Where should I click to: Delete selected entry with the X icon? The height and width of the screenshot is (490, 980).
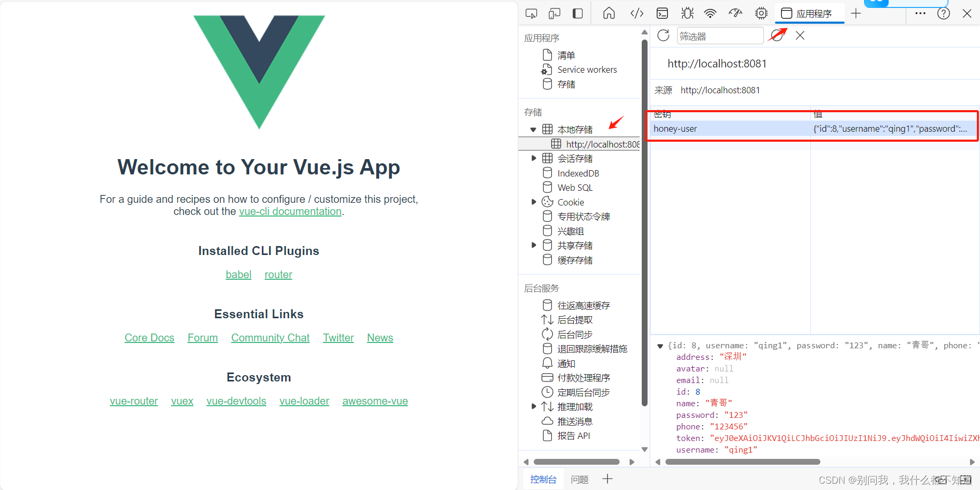800,35
